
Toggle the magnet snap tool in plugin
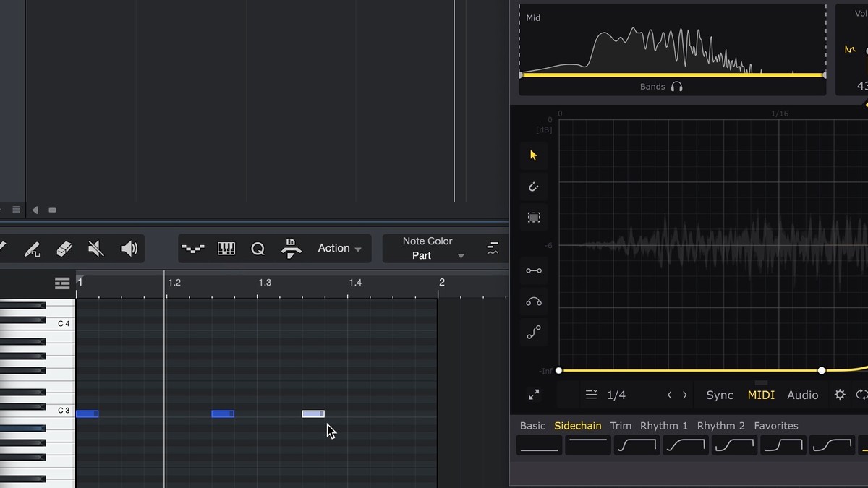click(534, 187)
